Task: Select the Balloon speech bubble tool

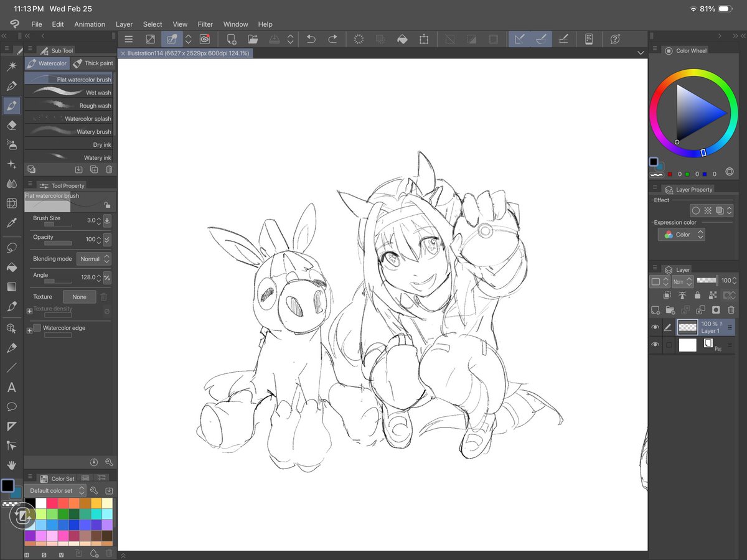Action: click(x=12, y=406)
